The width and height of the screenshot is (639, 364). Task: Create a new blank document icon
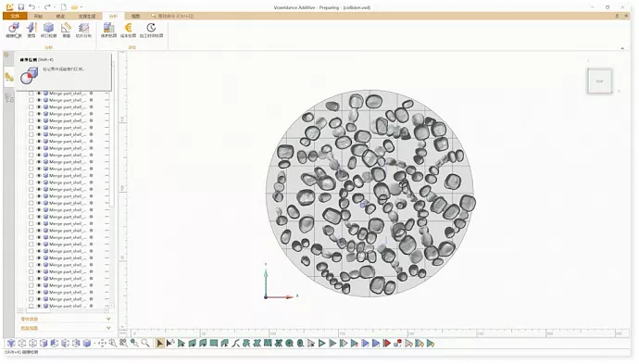tap(64, 6)
